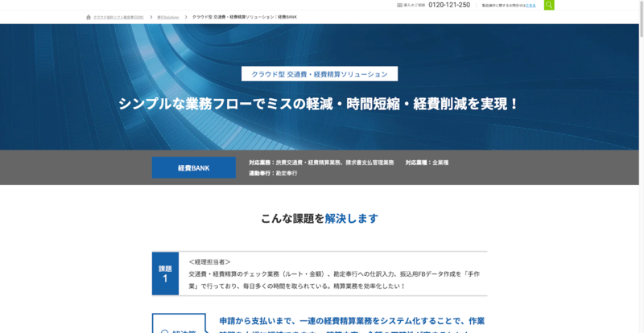Open the 奉行Solutions breadcrumb link
644x333 pixels.
(168, 17)
